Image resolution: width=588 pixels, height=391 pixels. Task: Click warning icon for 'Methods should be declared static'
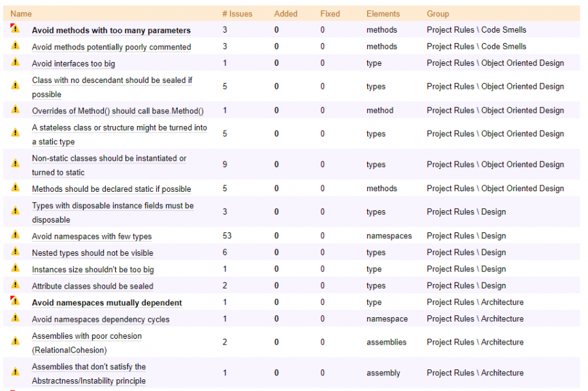pos(15,188)
